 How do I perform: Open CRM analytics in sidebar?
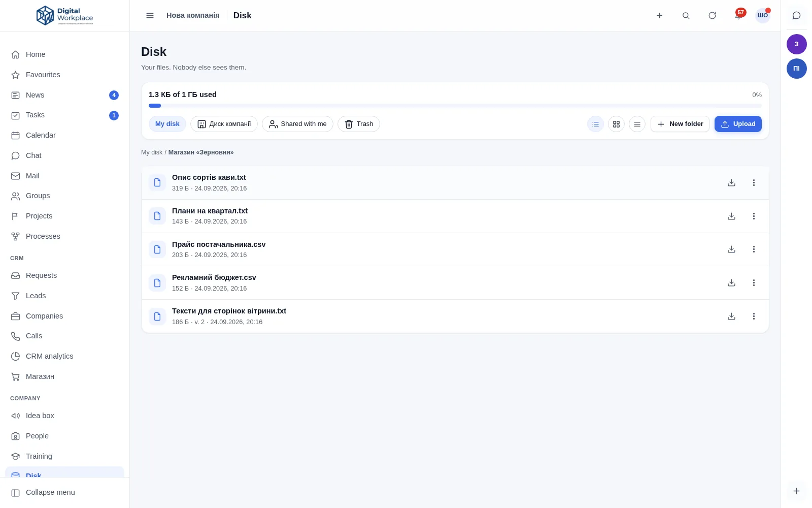64,356
